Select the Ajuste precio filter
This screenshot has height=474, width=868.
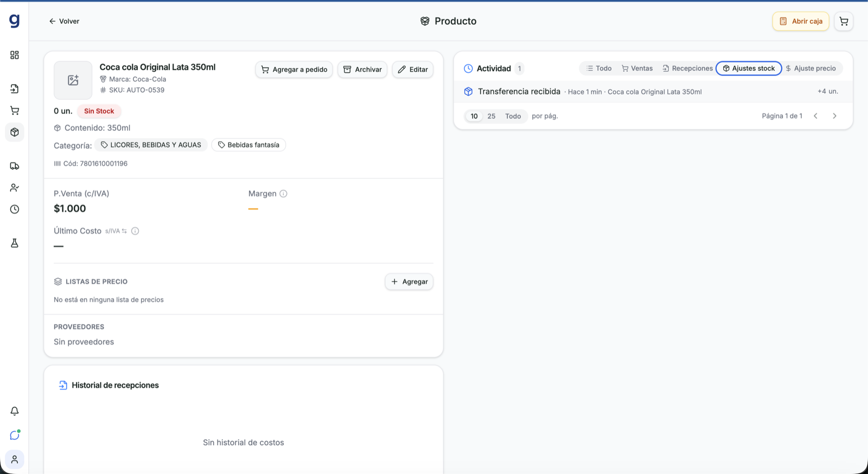click(x=811, y=68)
